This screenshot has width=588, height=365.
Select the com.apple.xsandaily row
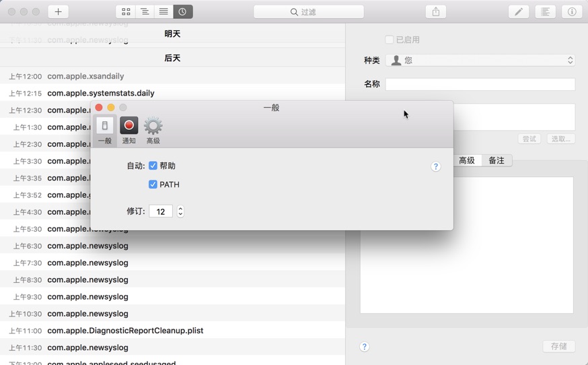coord(172,76)
